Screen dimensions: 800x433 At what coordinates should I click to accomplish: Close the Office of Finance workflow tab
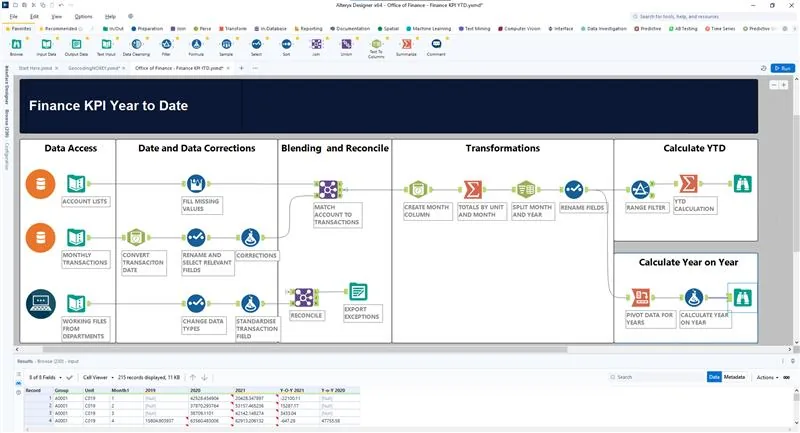tap(228, 68)
